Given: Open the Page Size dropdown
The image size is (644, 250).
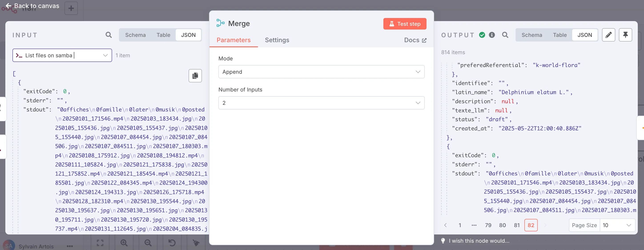Looking at the screenshot, I should 617,225.
